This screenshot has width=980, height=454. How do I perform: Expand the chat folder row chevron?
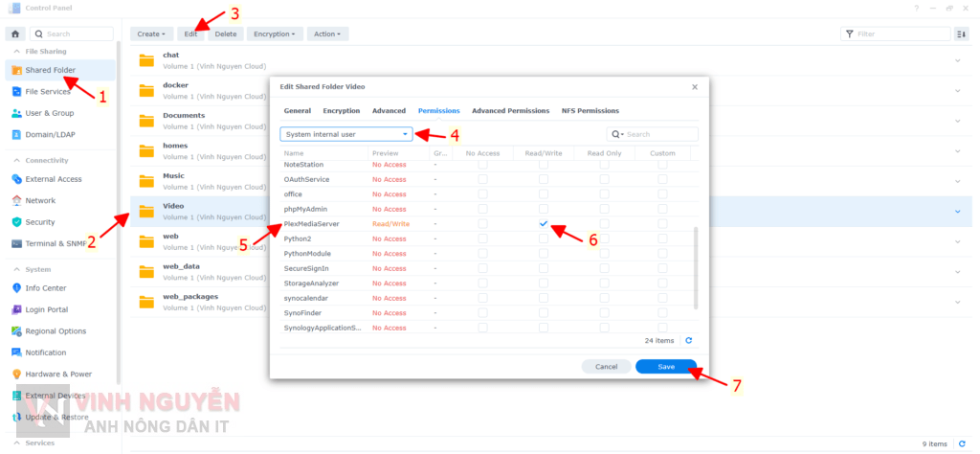[x=958, y=61]
